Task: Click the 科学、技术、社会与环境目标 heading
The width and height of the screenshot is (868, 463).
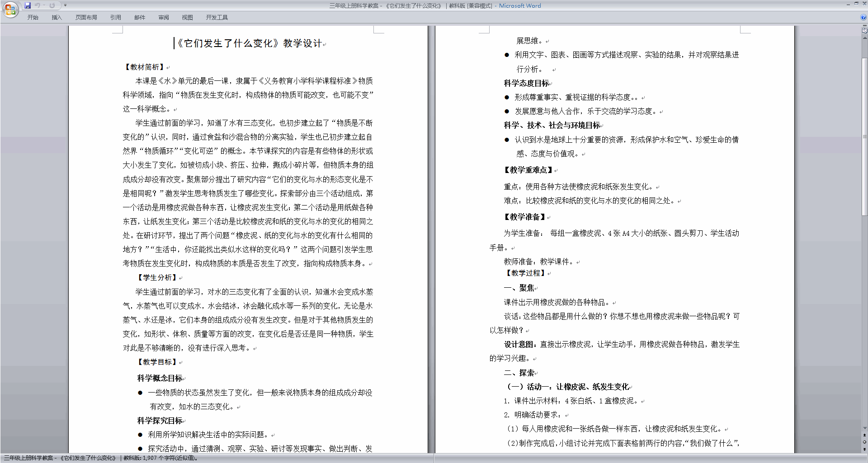Action: 552,125
